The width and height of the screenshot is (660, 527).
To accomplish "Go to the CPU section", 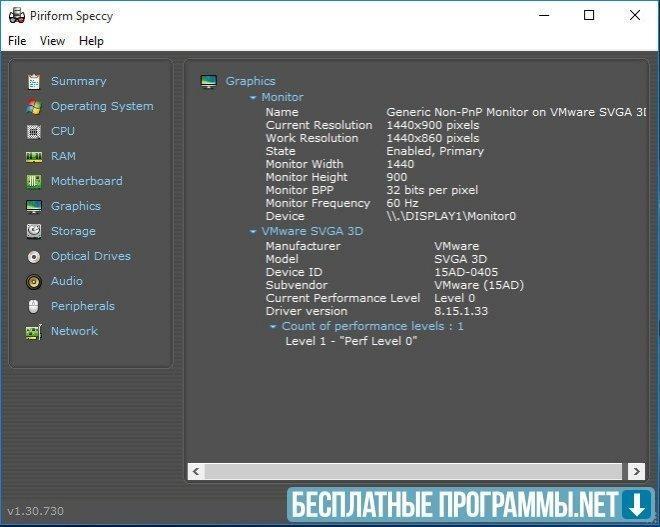I will pyautogui.click(x=63, y=131).
